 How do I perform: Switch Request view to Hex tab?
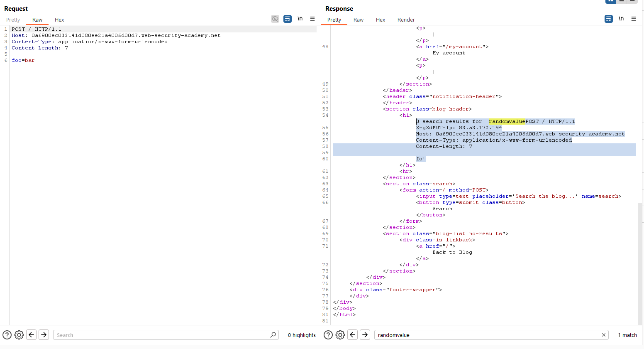tap(59, 20)
